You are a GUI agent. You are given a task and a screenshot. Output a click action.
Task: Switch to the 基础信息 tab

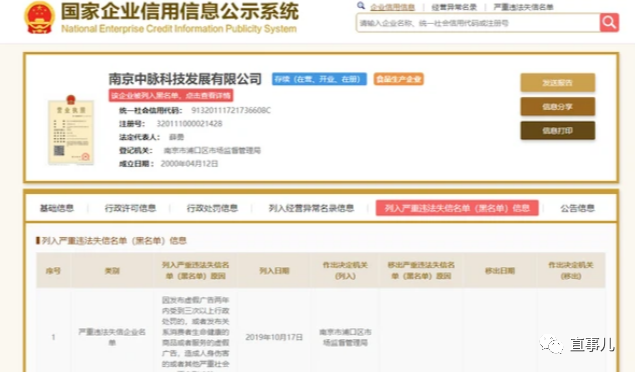point(57,208)
